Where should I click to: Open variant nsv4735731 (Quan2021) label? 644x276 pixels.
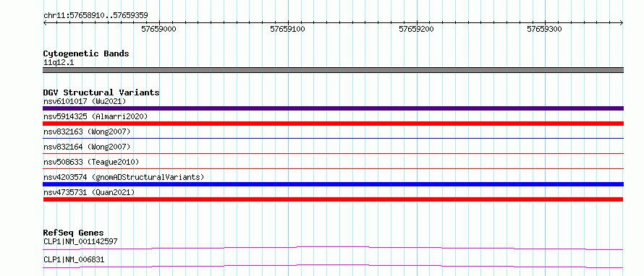(89, 192)
